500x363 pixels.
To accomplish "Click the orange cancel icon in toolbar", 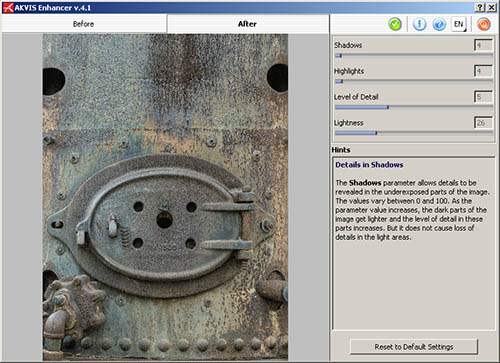I will pyautogui.click(x=484, y=24).
